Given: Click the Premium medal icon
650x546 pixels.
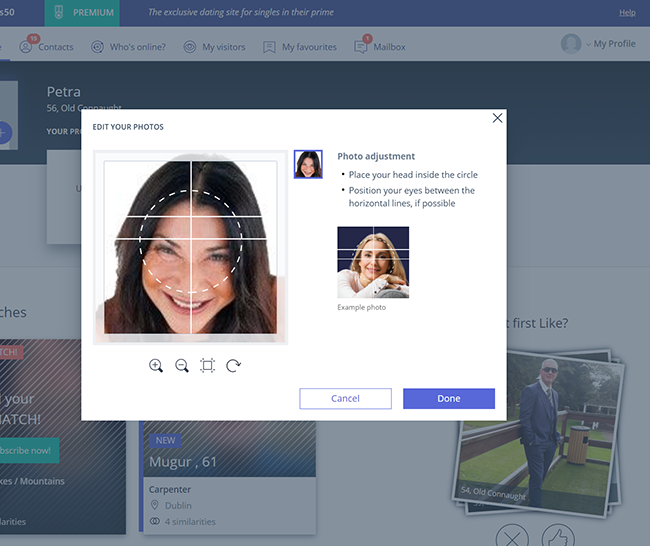Looking at the screenshot, I should (59, 12).
